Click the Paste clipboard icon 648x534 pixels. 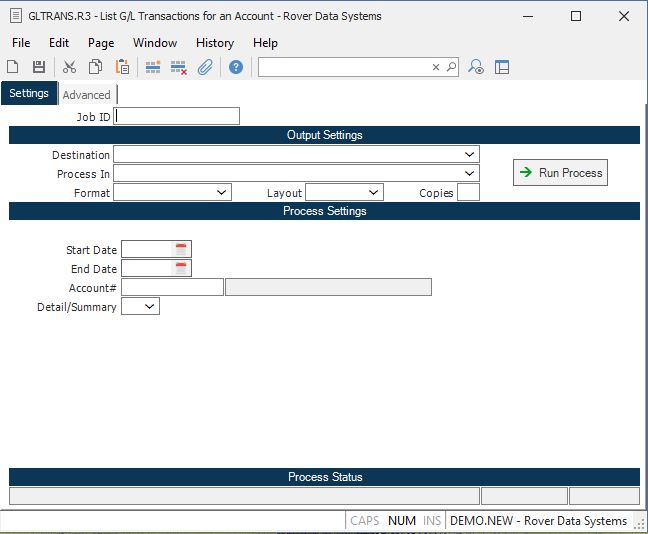click(x=122, y=67)
